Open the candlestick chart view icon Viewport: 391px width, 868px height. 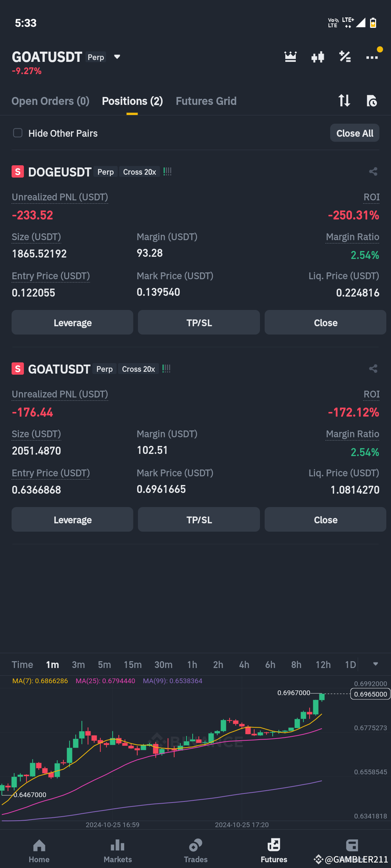[318, 56]
